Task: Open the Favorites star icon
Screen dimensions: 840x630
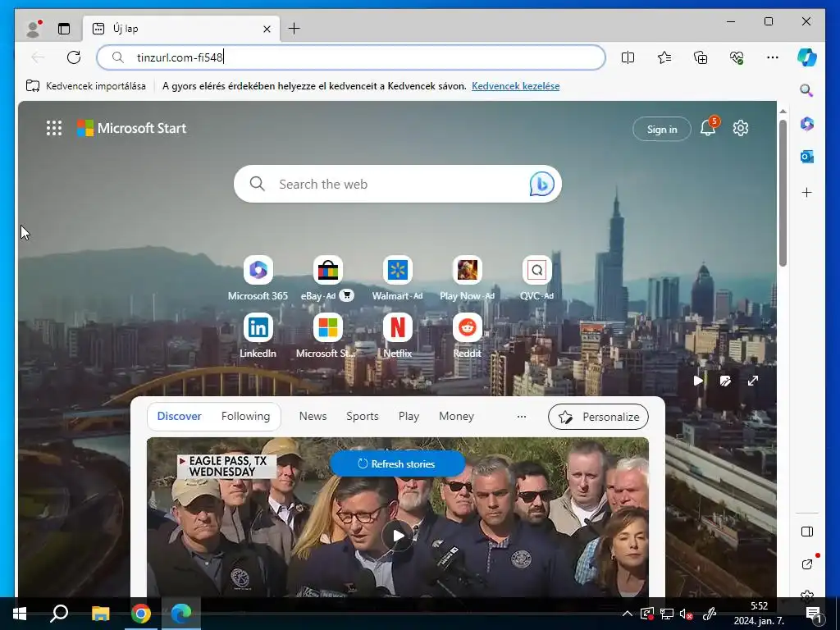Action: (x=664, y=57)
